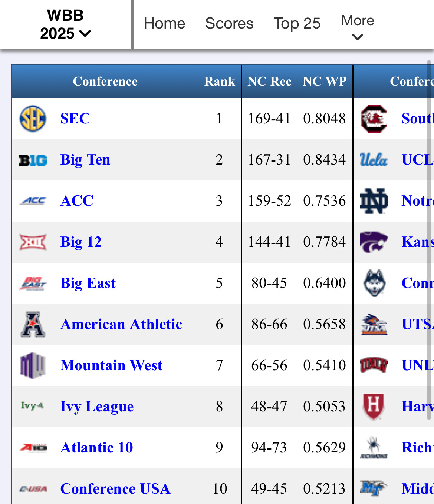This screenshot has width=434, height=504.
Task: Open the Ivy League conference link
Action: tap(97, 407)
